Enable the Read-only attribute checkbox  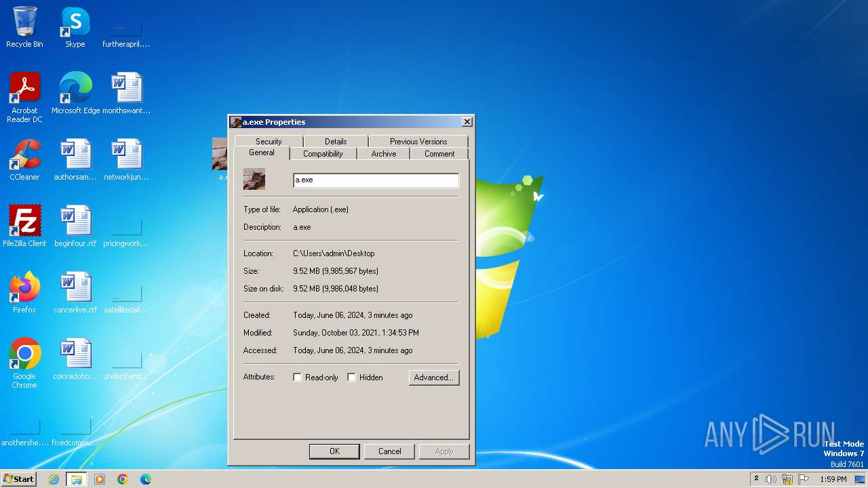click(297, 378)
